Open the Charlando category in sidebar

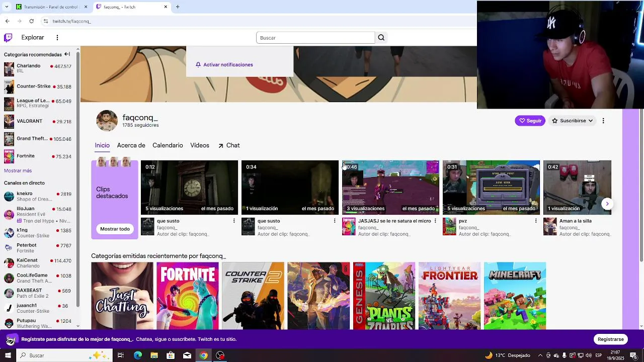(38, 68)
